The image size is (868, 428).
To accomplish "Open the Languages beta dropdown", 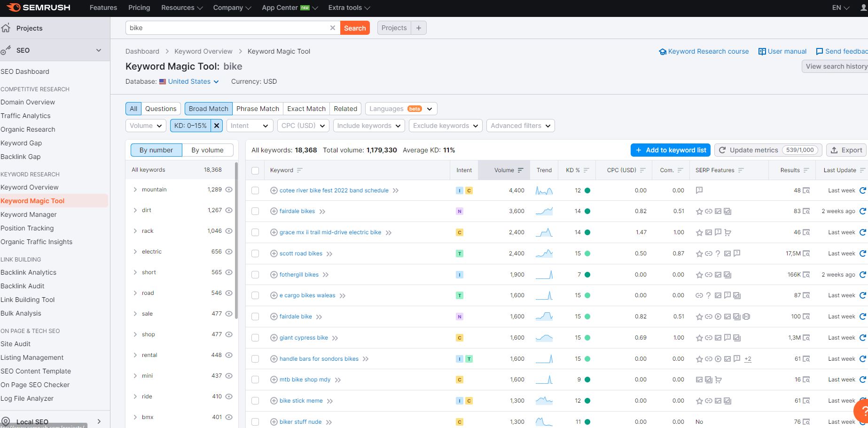I will [x=401, y=109].
